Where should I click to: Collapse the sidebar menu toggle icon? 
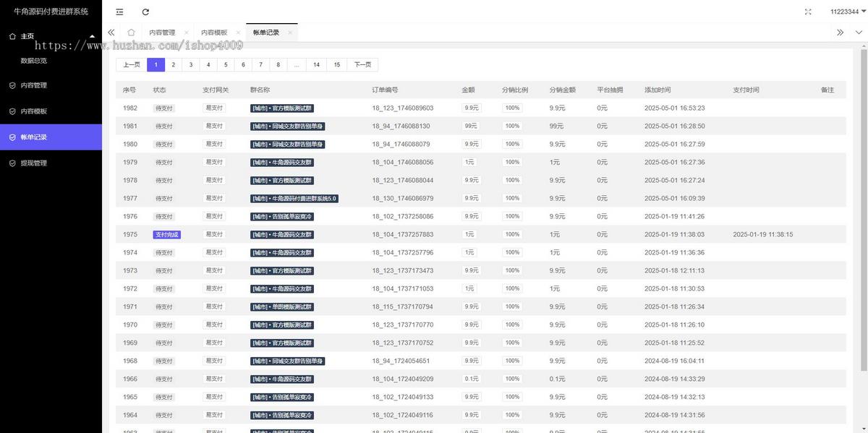[x=119, y=12]
